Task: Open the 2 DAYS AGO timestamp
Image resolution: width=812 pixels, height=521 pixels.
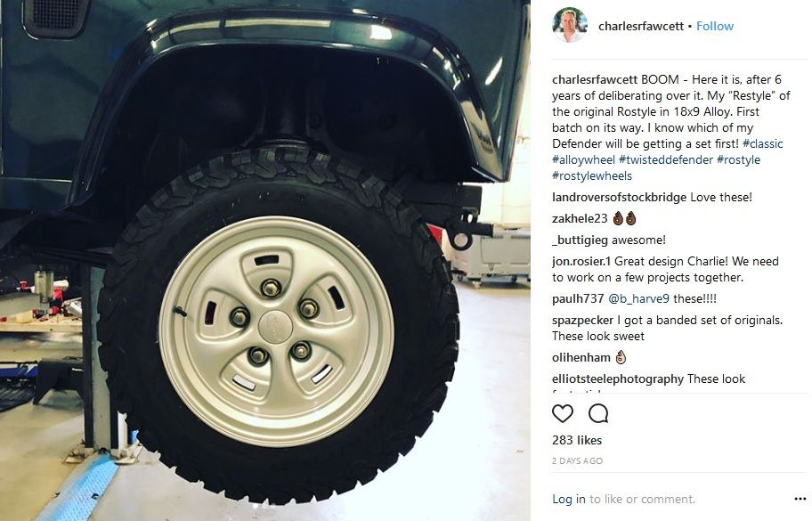Action: click(577, 460)
